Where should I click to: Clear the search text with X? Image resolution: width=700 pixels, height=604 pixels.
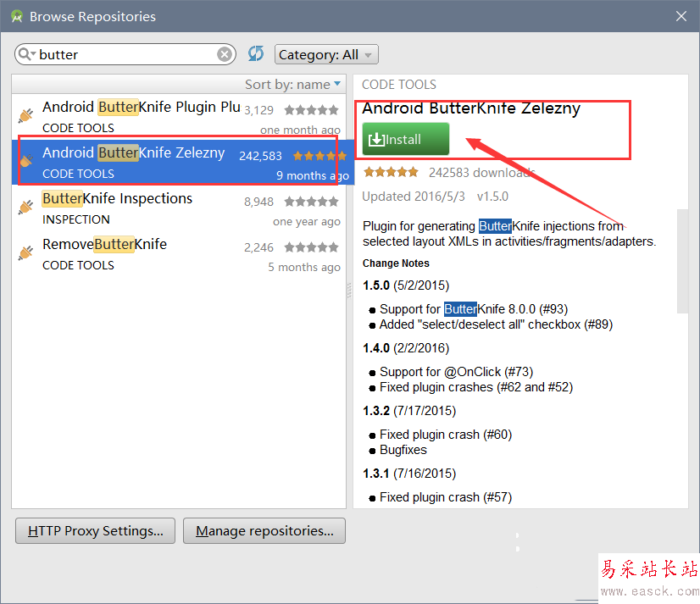pyautogui.click(x=225, y=54)
